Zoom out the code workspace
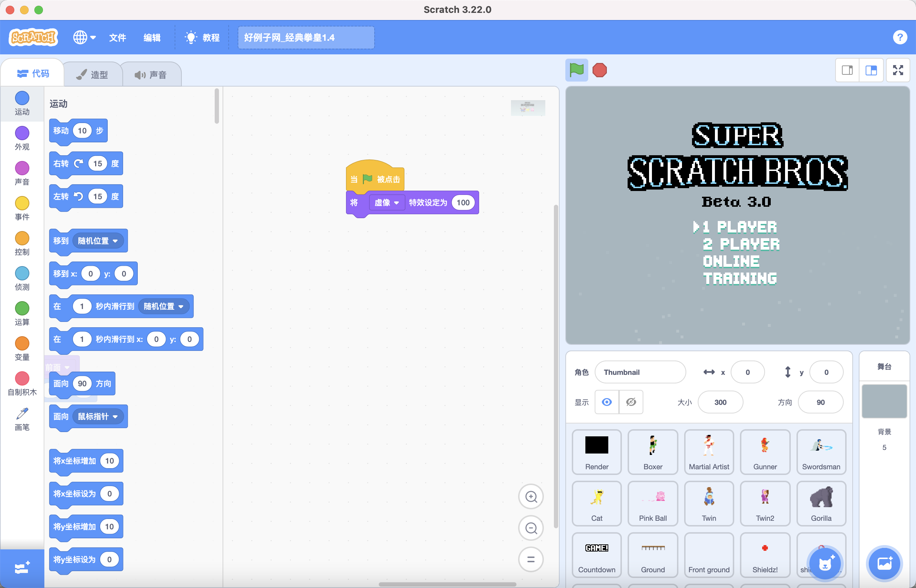 coord(531,528)
